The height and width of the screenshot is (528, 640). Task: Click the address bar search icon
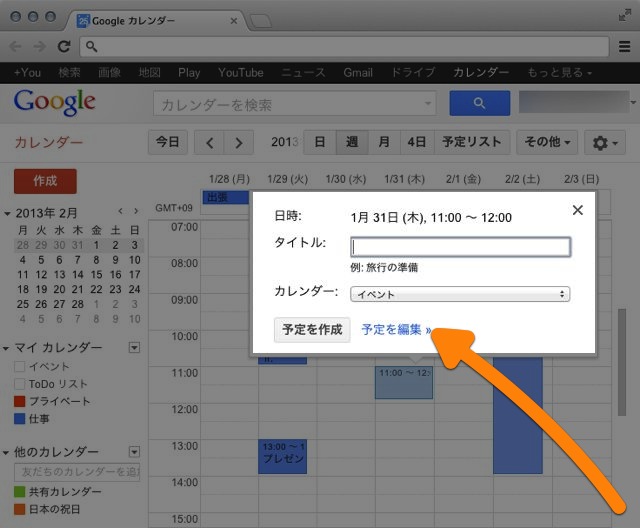click(91, 47)
